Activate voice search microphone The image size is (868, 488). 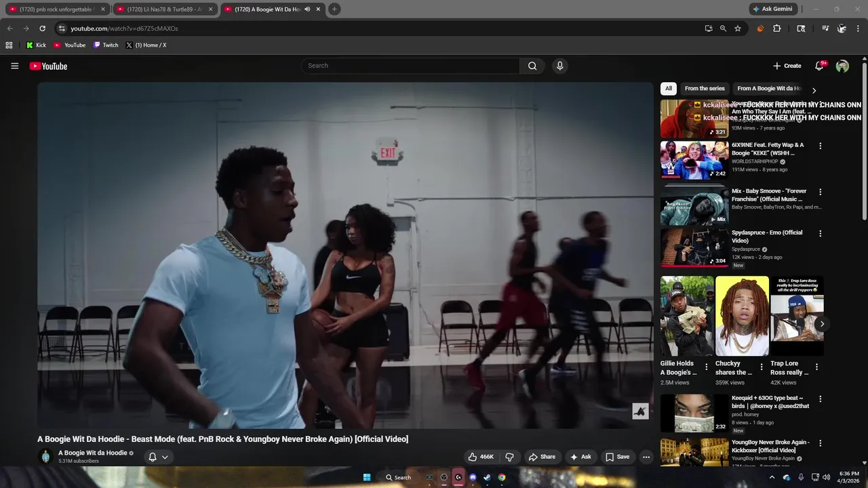[559, 66]
